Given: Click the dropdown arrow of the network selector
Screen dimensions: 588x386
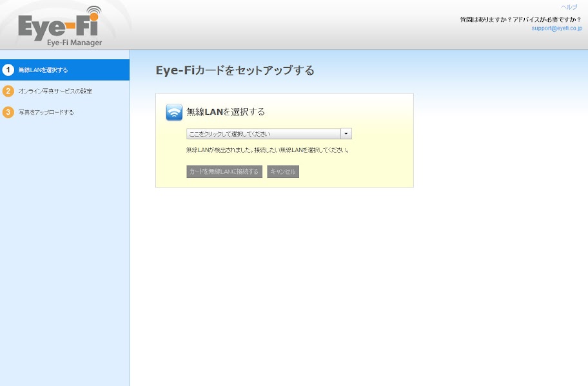Looking at the screenshot, I should [346, 134].
